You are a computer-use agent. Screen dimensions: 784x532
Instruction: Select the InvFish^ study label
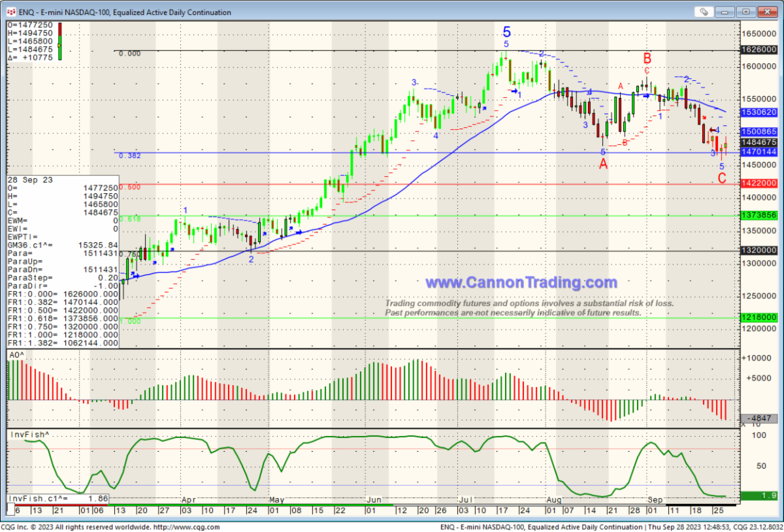click(x=29, y=434)
